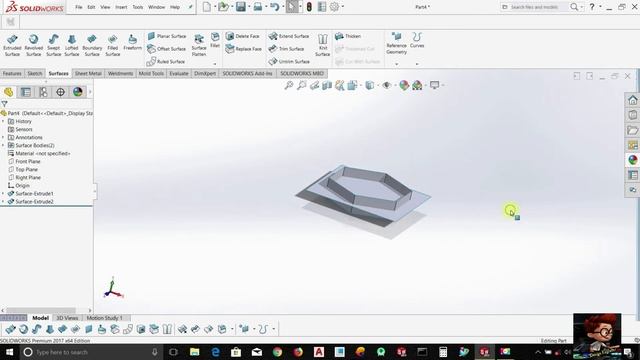This screenshot has width=640, height=360.
Task: Open the Surface Flatten tool
Action: coord(199,45)
